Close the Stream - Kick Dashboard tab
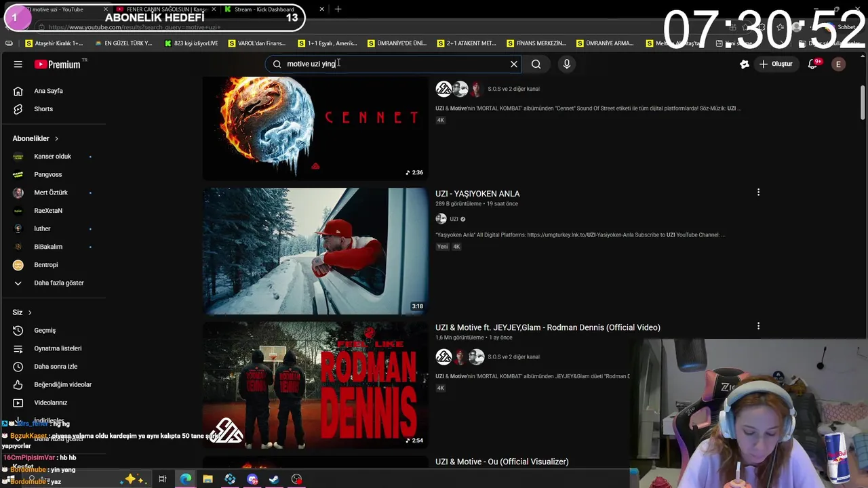This screenshot has width=868, height=488. 321,9
